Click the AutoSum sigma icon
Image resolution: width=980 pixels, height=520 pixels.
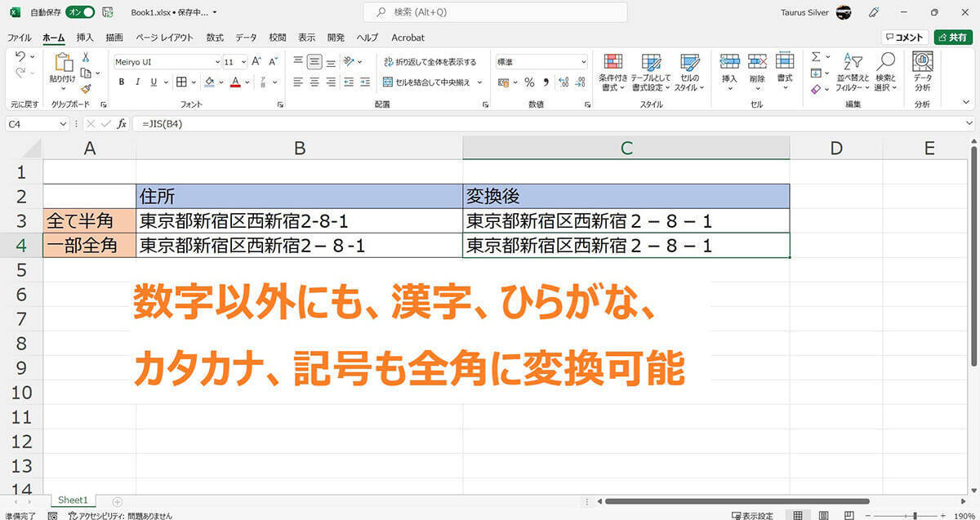click(816, 57)
